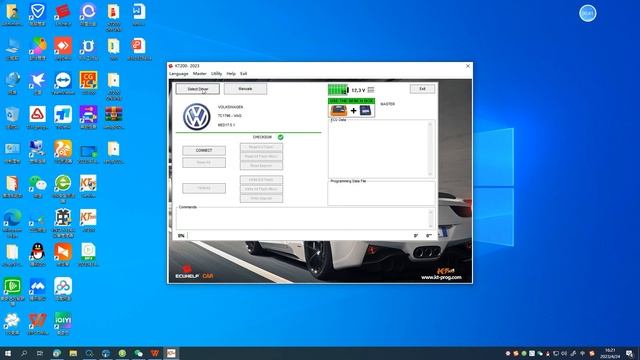
Task: Click the Task View taskbar icon
Action: (x=40, y=353)
